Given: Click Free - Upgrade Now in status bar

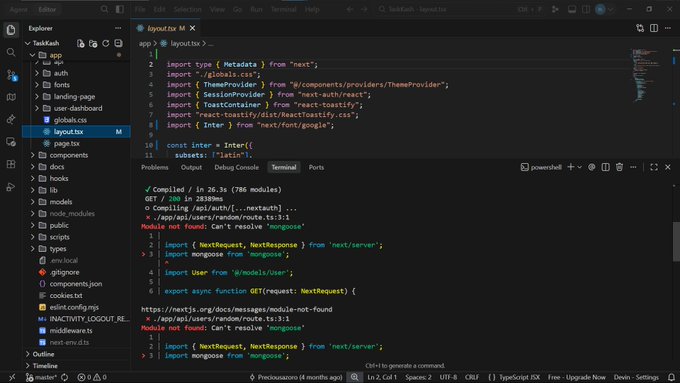Looking at the screenshot, I should 576,377.
